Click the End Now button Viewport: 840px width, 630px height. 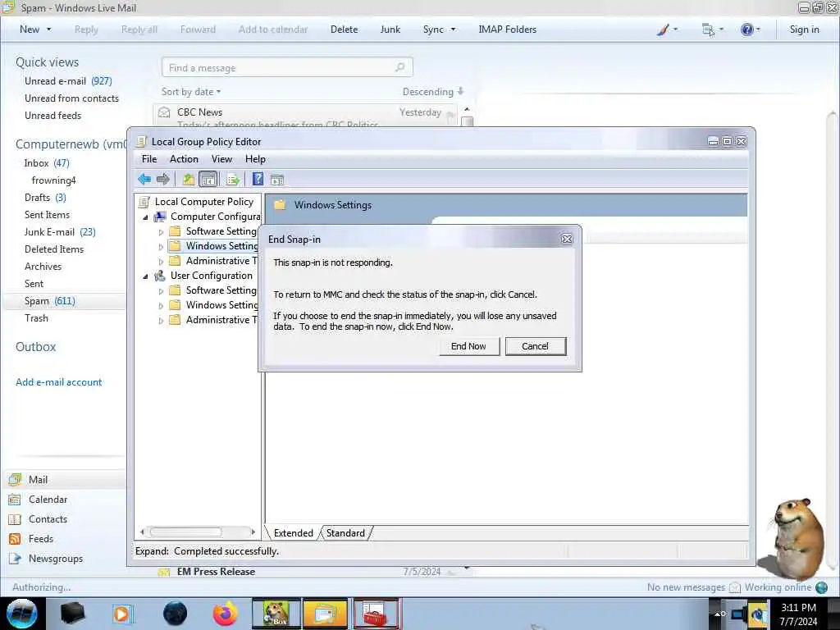468,346
